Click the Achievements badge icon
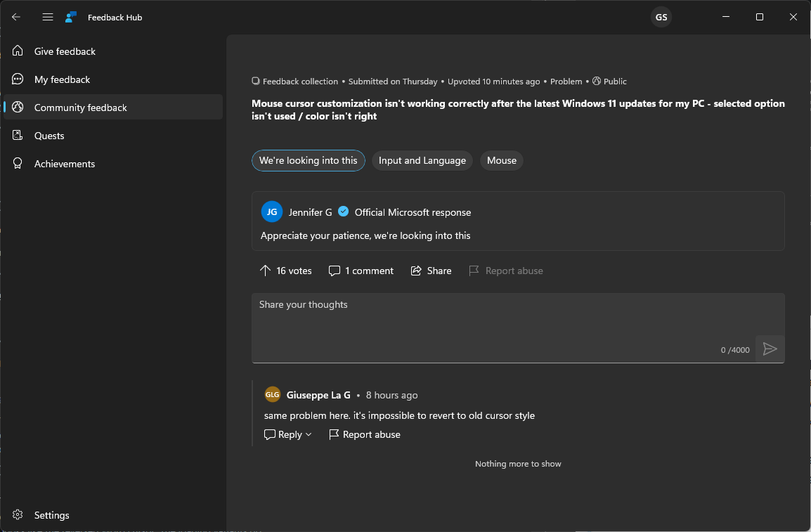The width and height of the screenshot is (811, 532). pyautogui.click(x=18, y=163)
